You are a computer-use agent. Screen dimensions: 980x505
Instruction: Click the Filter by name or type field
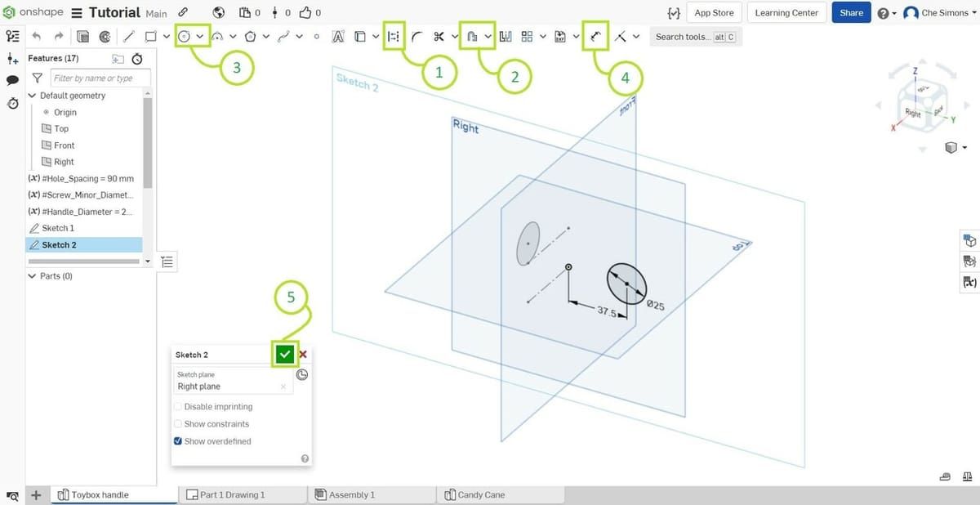tap(100, 78)
